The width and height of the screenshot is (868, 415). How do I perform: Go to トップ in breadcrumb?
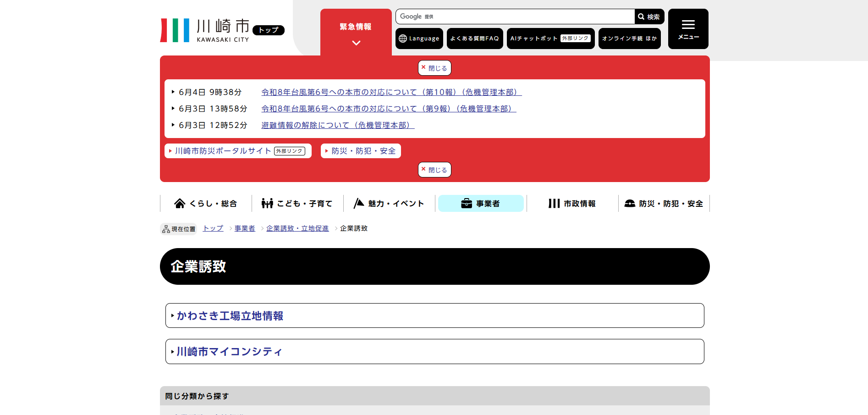(x=213, y=228)
